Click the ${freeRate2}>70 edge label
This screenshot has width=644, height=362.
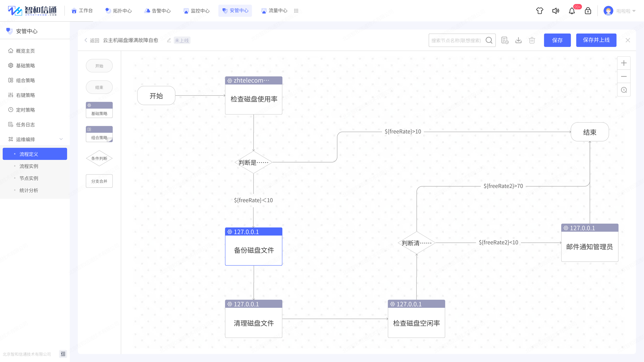503,186
